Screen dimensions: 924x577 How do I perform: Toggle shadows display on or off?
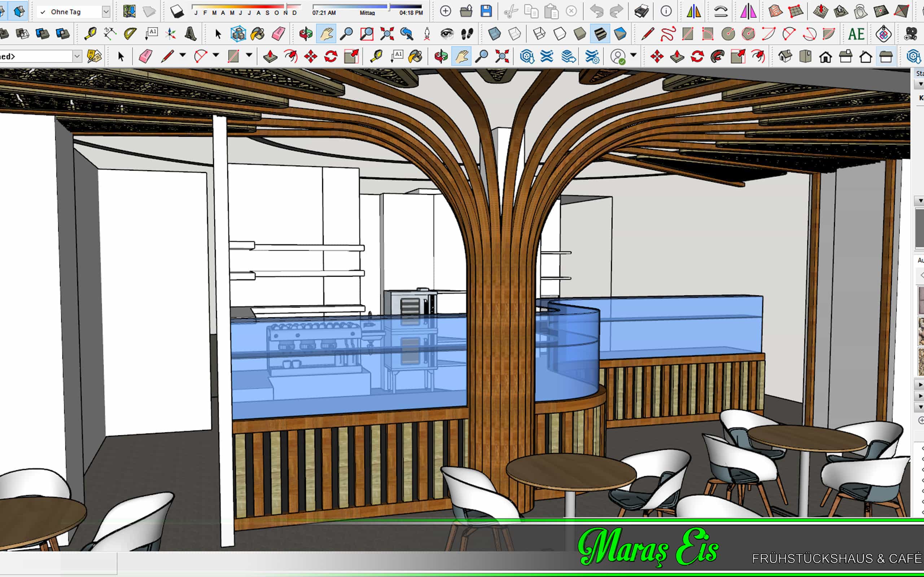coord(177,11)
